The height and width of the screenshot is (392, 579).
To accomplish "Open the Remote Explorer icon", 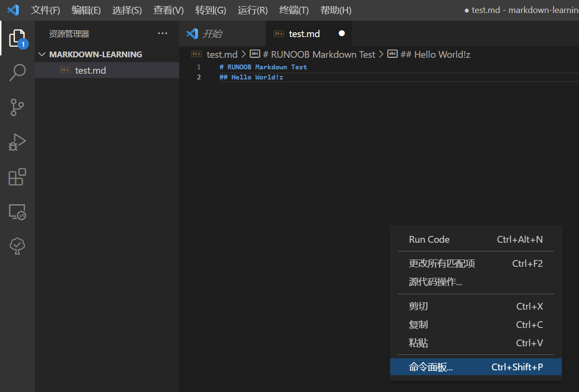I will click(17, 212).
